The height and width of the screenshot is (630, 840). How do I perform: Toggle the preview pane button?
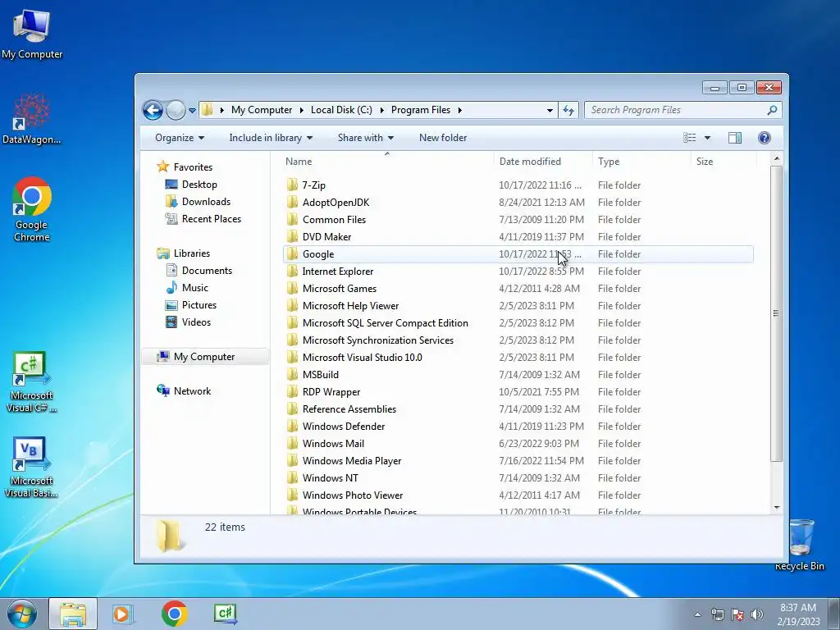point(735,138)
